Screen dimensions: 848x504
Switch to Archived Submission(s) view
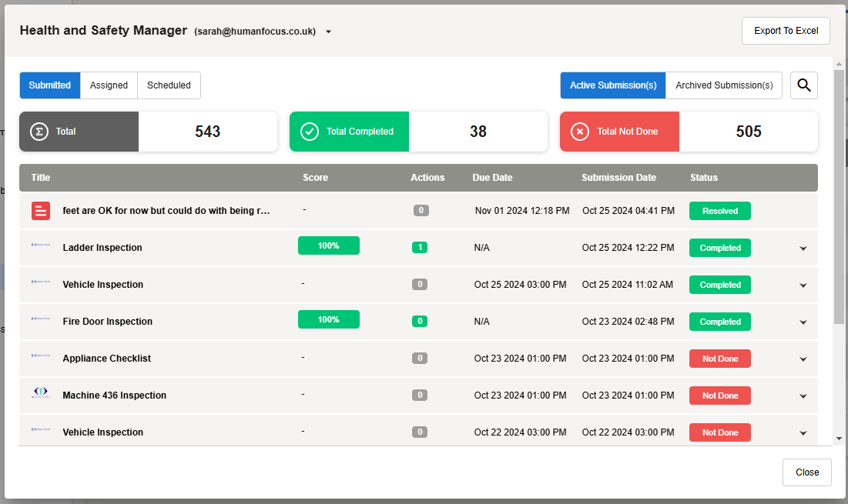click(724, 85)
